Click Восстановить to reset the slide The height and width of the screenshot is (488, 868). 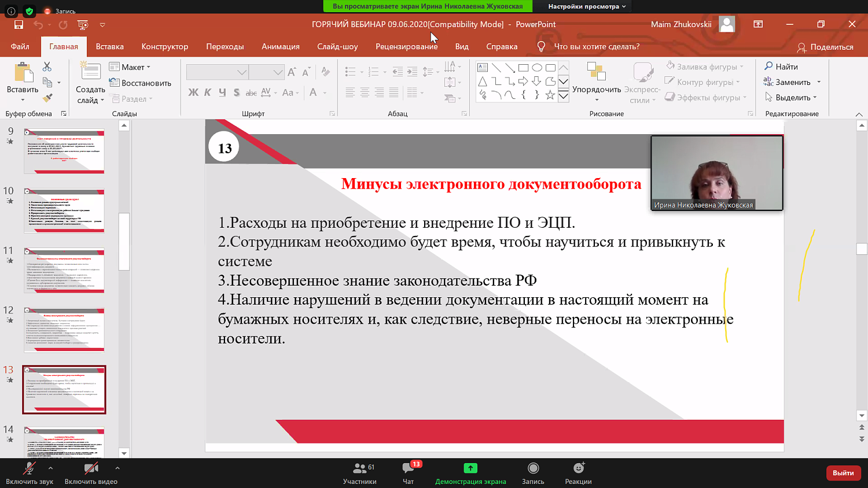(141, 83)
